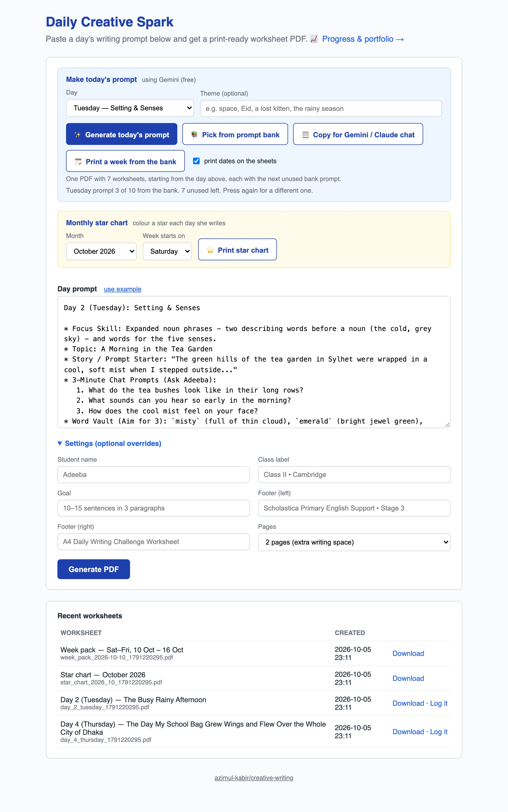
Task: Click the Student name field
Action: point(153,474)
